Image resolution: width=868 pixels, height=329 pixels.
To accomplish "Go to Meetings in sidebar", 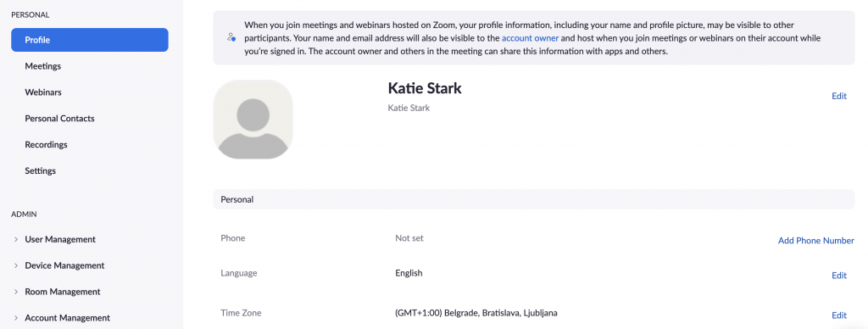I will [x=42, y=66].
